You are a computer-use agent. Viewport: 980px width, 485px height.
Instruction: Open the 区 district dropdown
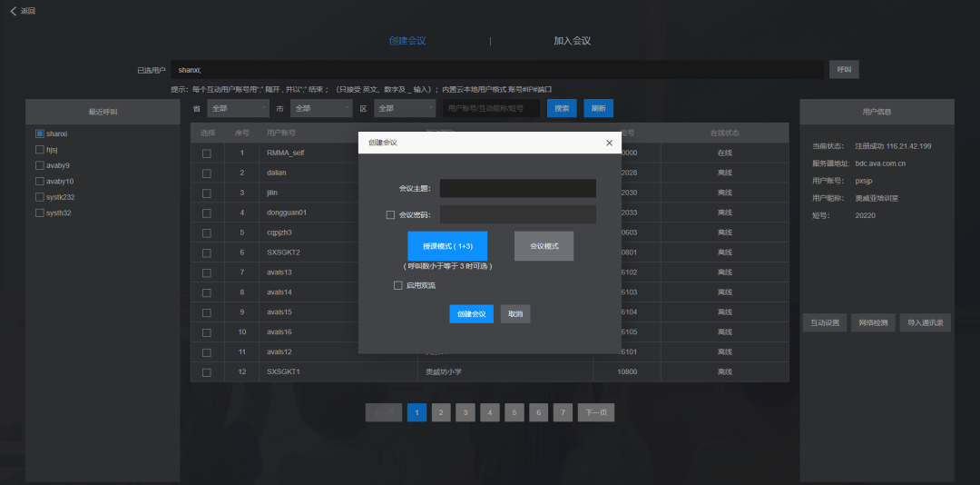tap(405, 108)
